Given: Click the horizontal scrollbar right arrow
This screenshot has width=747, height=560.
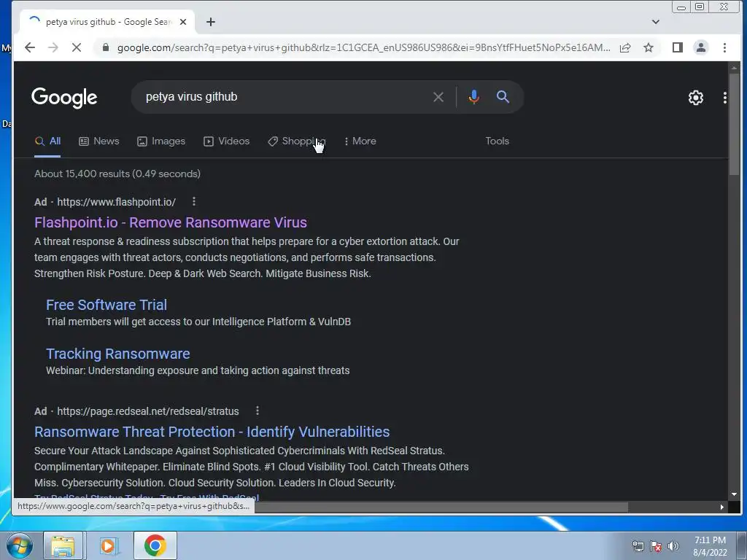Looking at the screenshot, I should click(x=722, y=507).
